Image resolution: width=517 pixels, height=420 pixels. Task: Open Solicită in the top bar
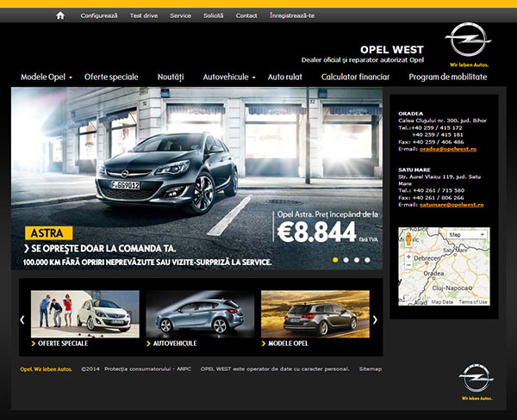[x=214, y=15]
